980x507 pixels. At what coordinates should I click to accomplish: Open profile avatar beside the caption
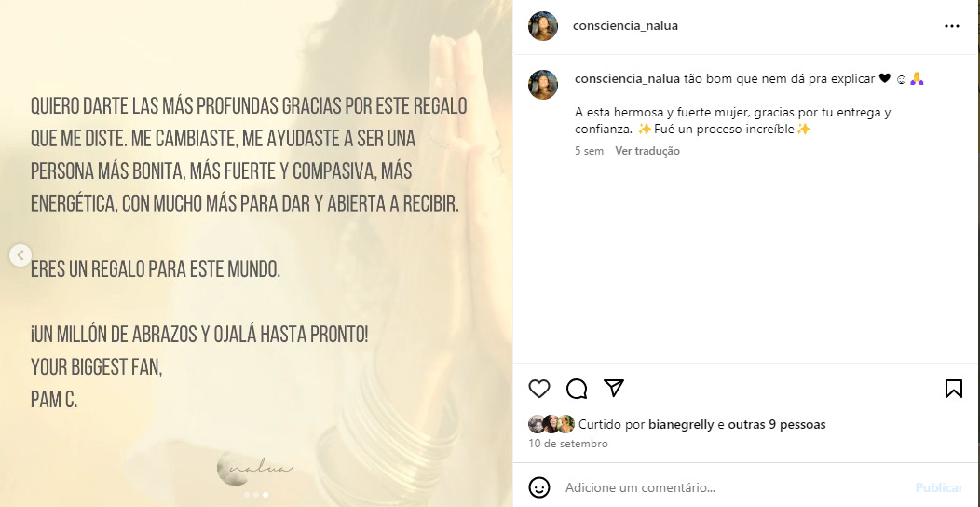(543, 85)
